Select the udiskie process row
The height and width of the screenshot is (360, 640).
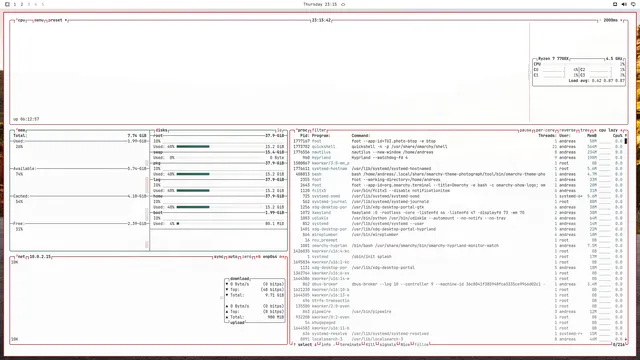point(458,218)
